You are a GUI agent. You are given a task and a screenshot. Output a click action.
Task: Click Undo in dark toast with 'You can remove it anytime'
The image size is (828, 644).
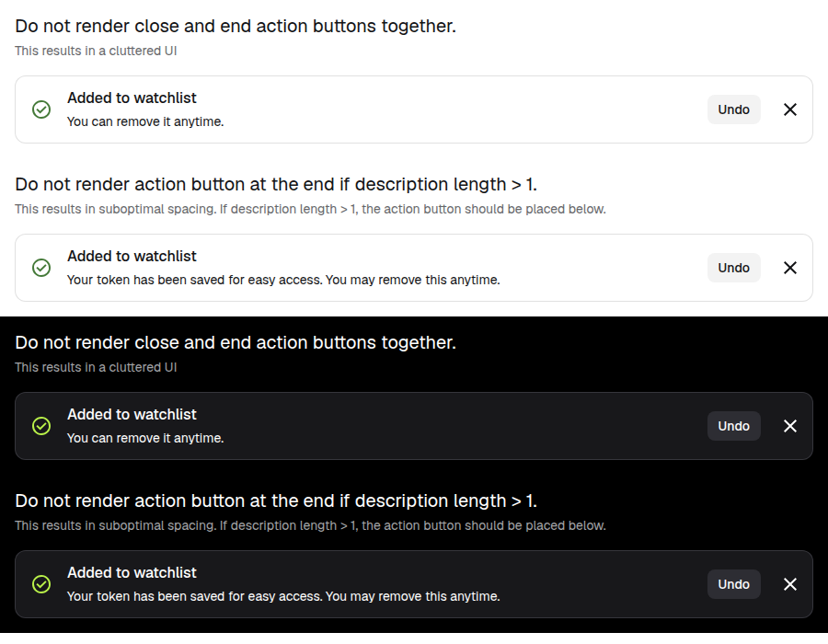(733, 426)
